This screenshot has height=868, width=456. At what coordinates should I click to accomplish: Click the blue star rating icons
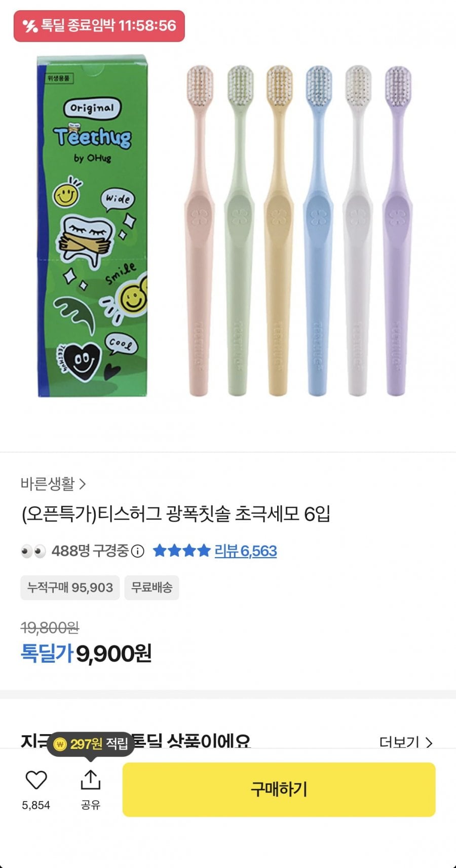point(181,551)
